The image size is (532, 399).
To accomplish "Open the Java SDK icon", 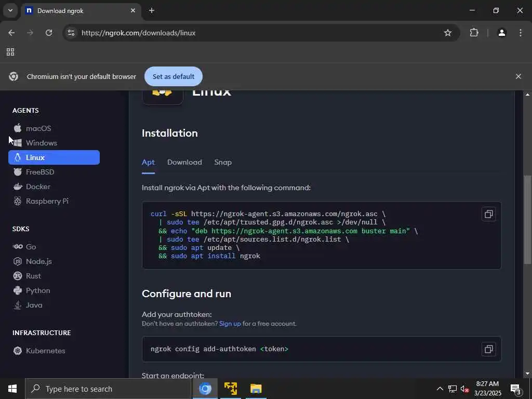I will click(x=18, y=305).
